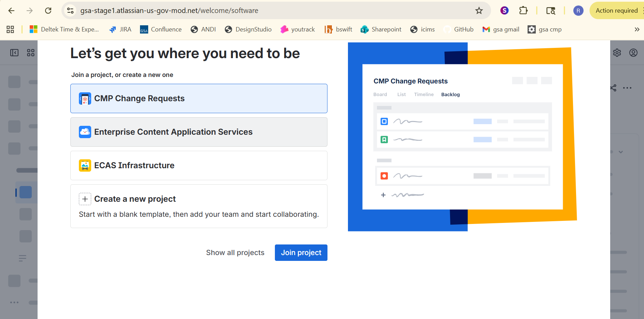Screen dimensions: 644x319
Task: Open the icims bookmark
Action: click(422, 29)
